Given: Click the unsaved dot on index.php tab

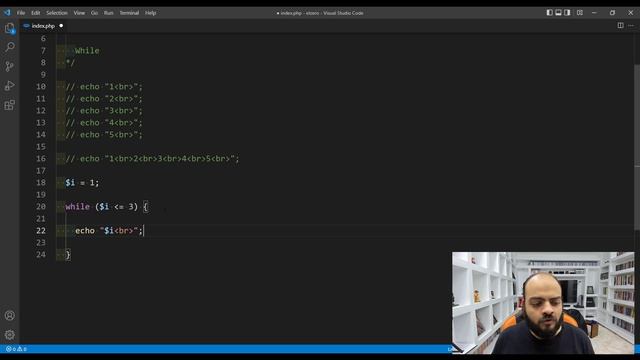Looking at the screenshot, I should [61, 26].
